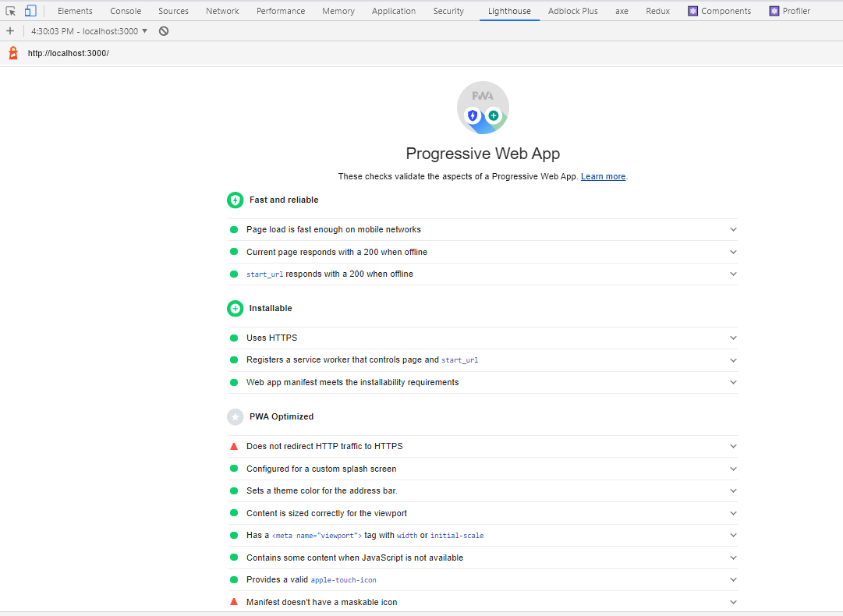This screenshot has width=843, height=616.
Task: Open the report selector dropdown at 4:30:03 PM
Action: [x=89, y=31]
